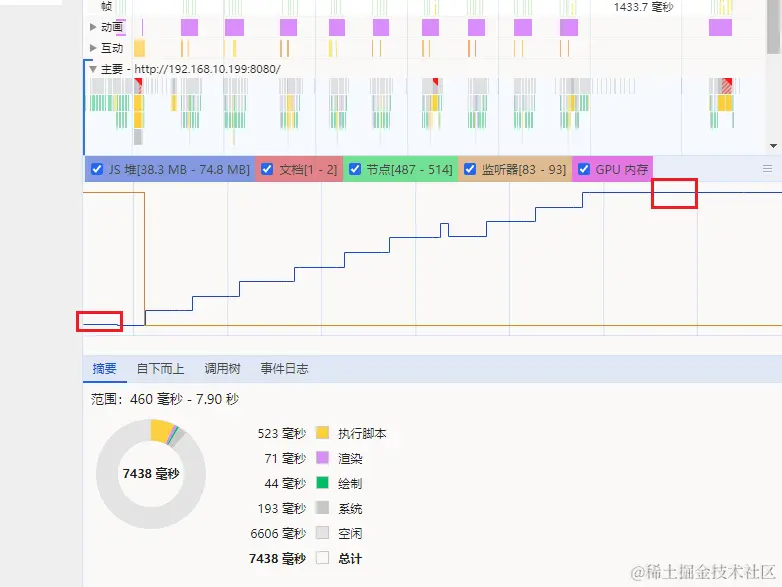The width and height of the screenshot is (782, 587).
Task: Uncheck the GPU 内存 checkbox
Action: (x=584, y=169)
